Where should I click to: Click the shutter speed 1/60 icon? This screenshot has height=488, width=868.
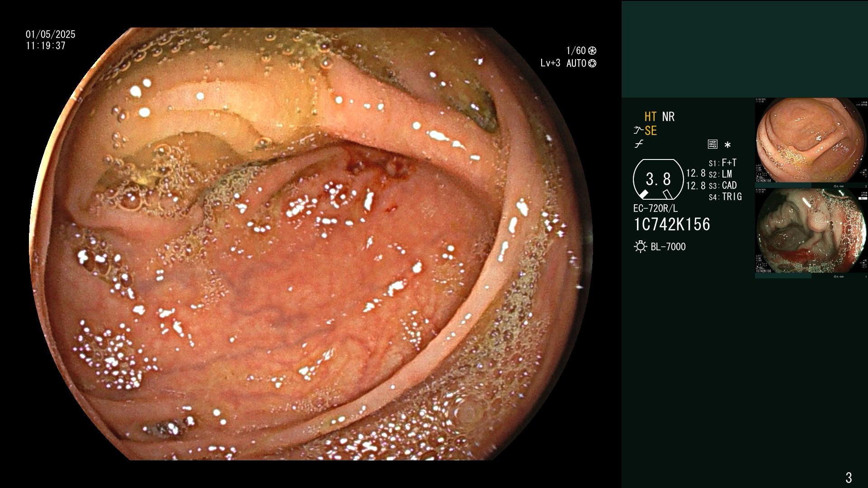coord(592,51)
